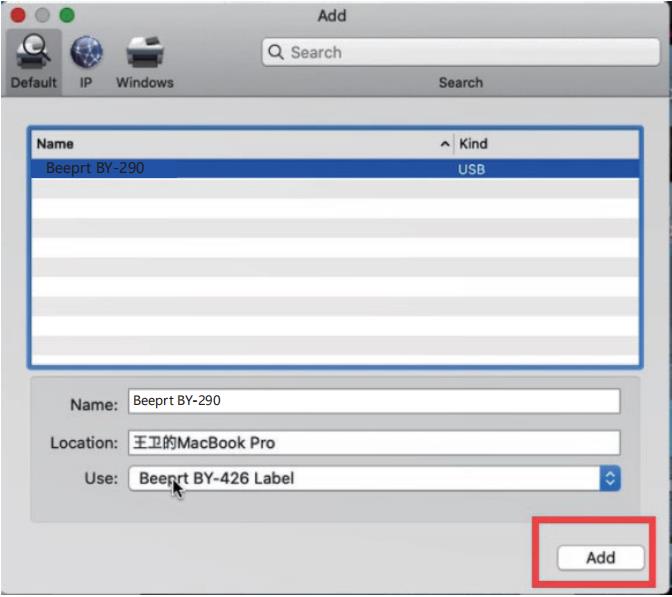This screenshot has height=597, width=672.
Task: Zoom the window with green button
Action: 67,15
